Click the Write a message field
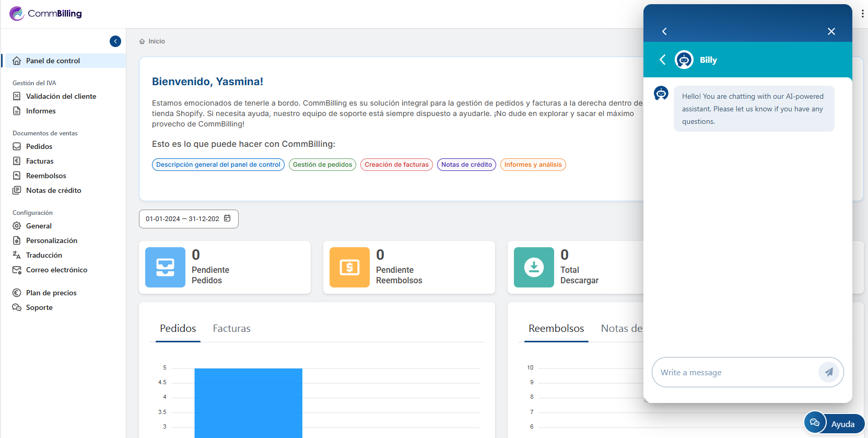 click(x=734, y=372)
